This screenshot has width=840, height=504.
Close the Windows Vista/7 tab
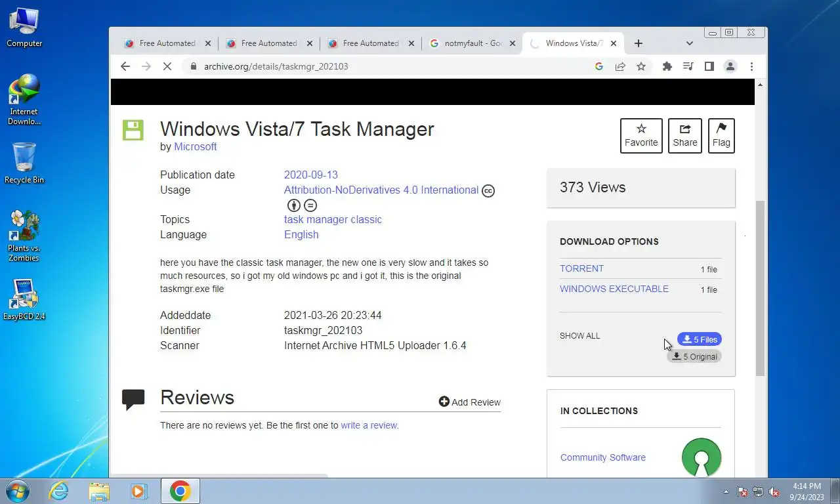pyautogui.click(x=614, y=43)
